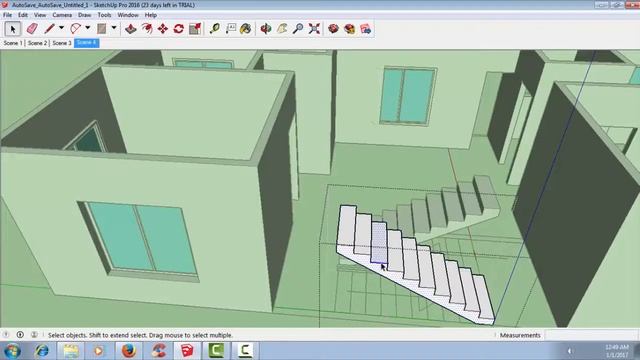Expand the Rectangle shapes dropdown arrow
Image resolution: width=640 pixels, height=360 pixels.
pos(114,28)
